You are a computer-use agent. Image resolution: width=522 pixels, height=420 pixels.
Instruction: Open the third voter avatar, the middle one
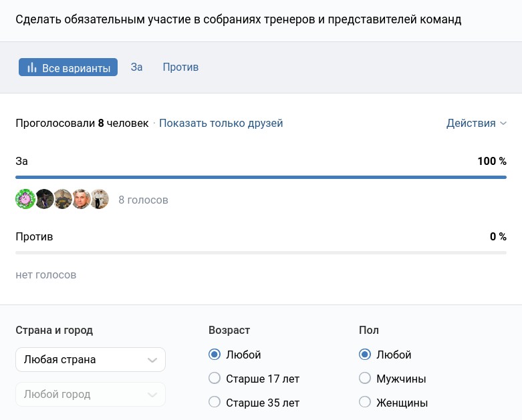coord(63,199)
